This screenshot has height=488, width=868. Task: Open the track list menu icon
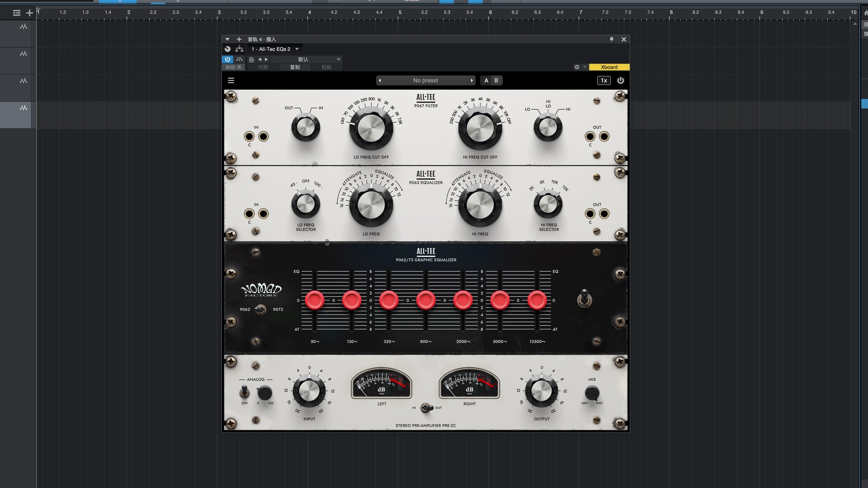(x=17, y=13)
